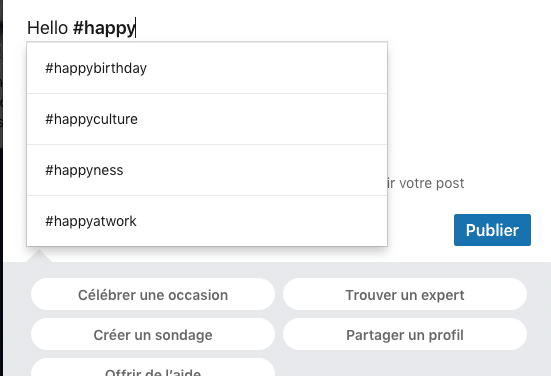This screenshot has width=551, height=376.
Task: Click the blue Publier button
Action: 492,230
